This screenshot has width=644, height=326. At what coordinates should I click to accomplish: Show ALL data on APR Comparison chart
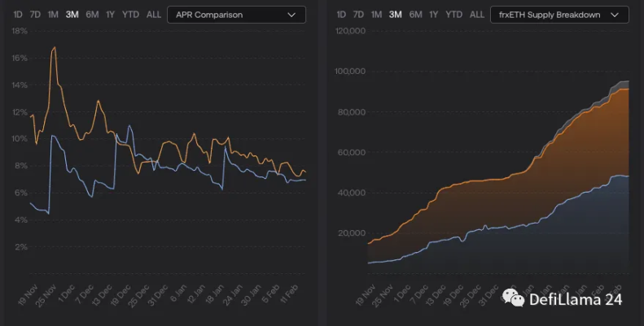152,15
